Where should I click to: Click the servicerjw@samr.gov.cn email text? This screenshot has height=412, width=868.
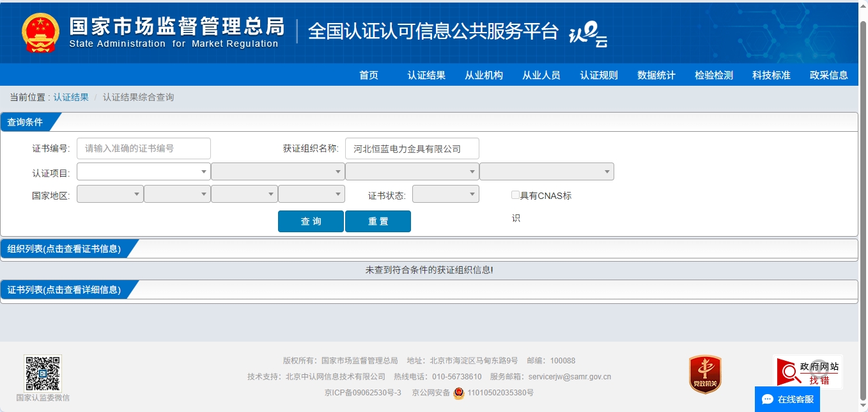pos(570,377)
